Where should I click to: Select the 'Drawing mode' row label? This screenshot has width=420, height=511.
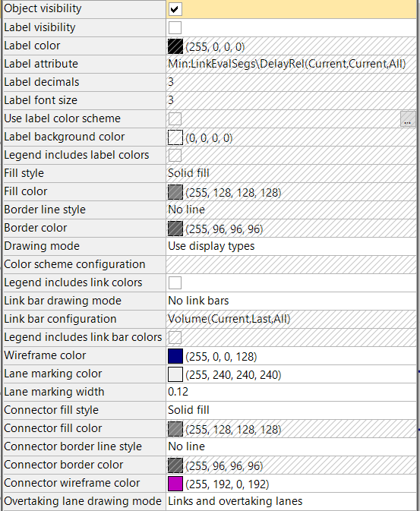click(x=42, y=246)
